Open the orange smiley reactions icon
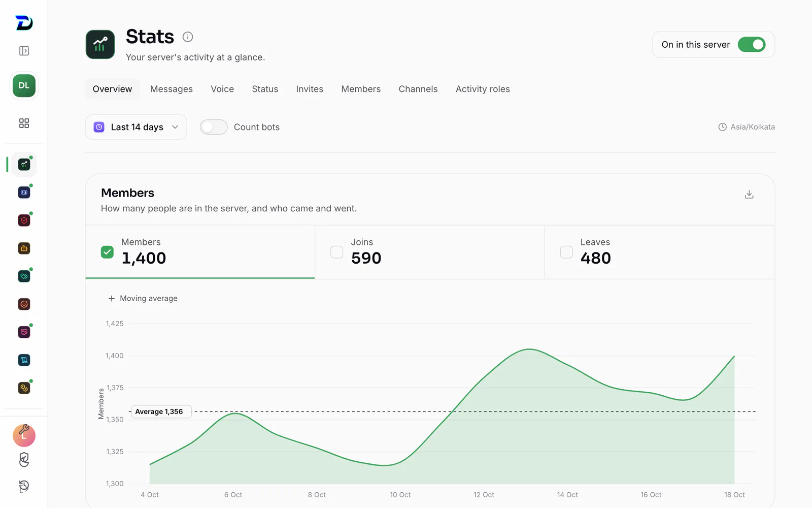Screen dimensions: 812x508 pyautogui.click(x=24, y=304)
